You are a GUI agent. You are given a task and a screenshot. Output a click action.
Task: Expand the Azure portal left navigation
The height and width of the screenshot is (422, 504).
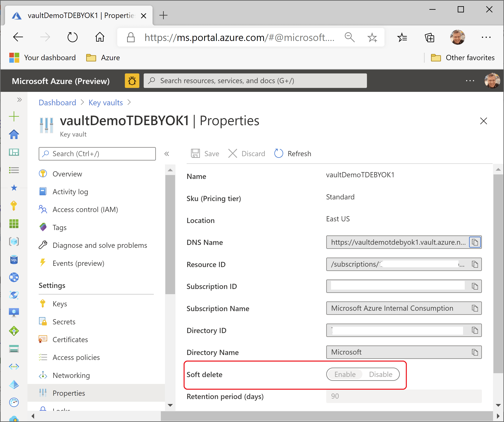coord(19,100)
